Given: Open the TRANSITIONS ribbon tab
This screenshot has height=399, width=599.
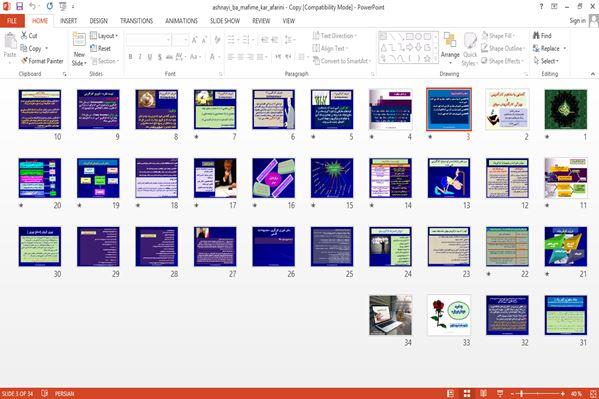Looking at the screenshot, I should click(136, 21).
